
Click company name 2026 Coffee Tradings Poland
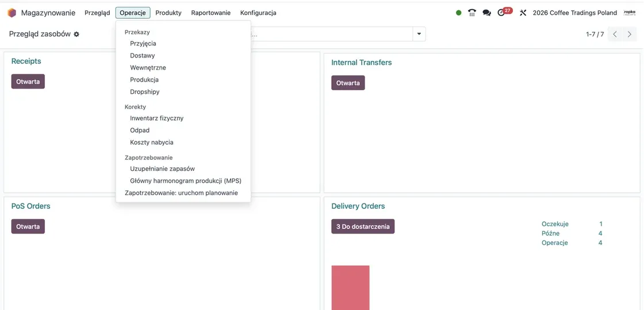point(575,13)
